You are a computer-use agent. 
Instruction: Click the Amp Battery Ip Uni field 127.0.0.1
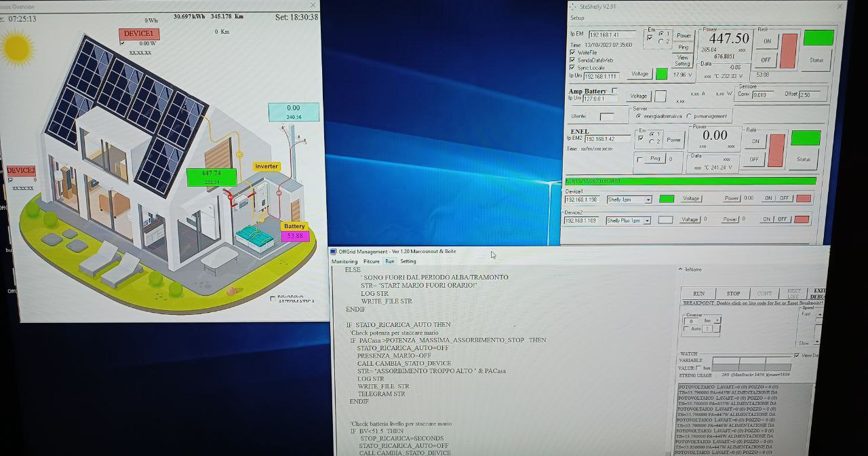point(599,98)
